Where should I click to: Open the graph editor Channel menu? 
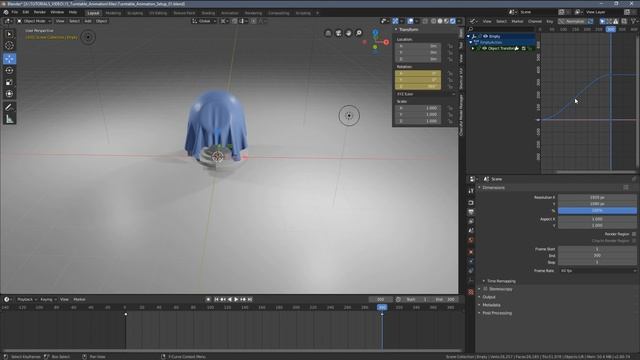[535, 21]
